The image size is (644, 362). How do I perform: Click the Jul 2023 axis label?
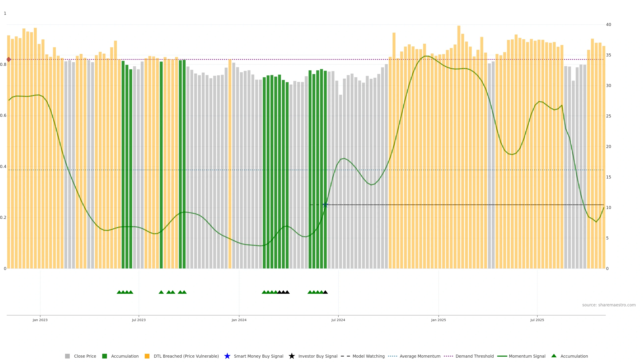pos(139,320)
